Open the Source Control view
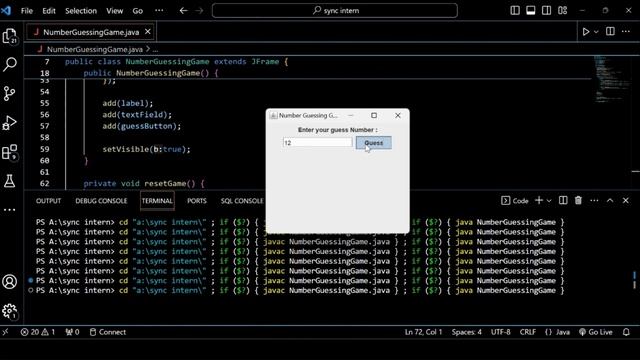The width and height of the screenshot is (640, 360). click(x=9, y=93)
